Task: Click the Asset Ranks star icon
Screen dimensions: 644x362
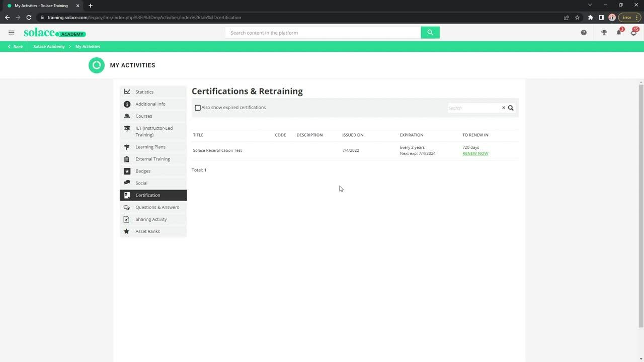Action: click(x=127, y=231)
